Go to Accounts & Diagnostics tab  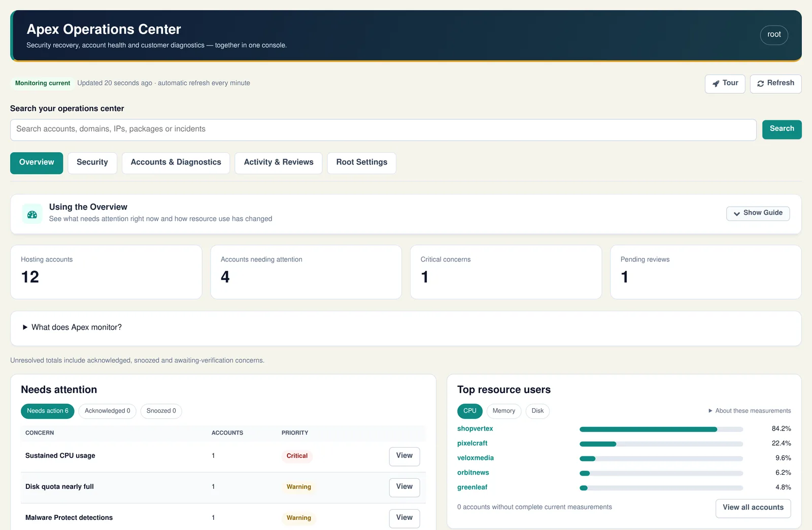click(176, 163)
